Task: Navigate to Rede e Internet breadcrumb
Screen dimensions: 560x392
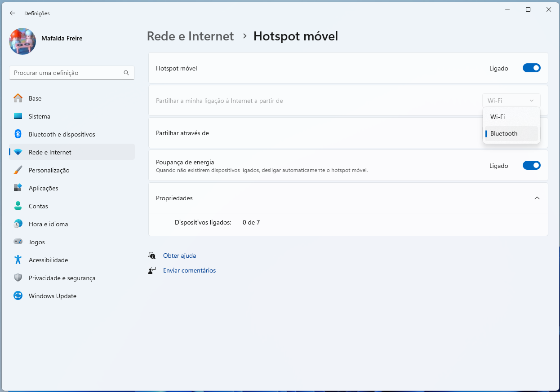Action: click(190, 36)
